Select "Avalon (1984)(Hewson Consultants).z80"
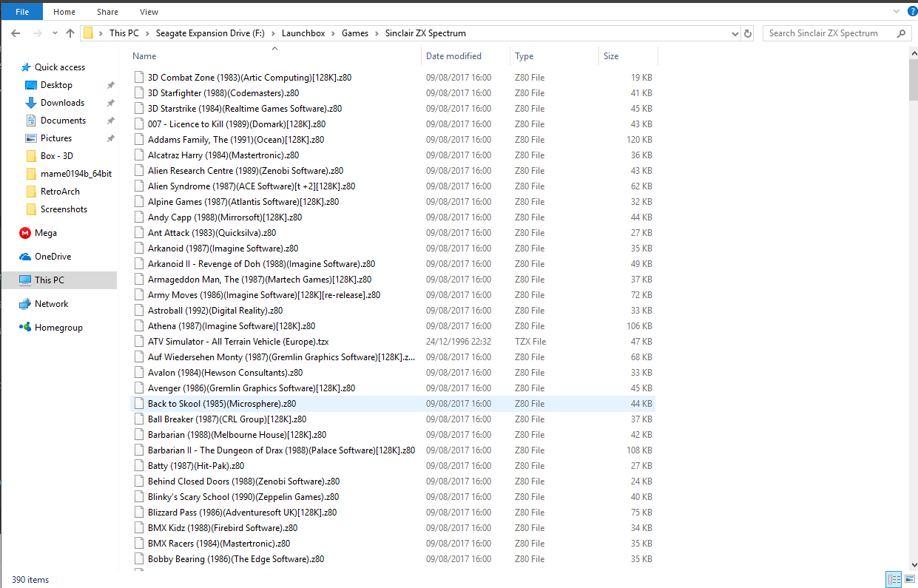 point(226,373)
